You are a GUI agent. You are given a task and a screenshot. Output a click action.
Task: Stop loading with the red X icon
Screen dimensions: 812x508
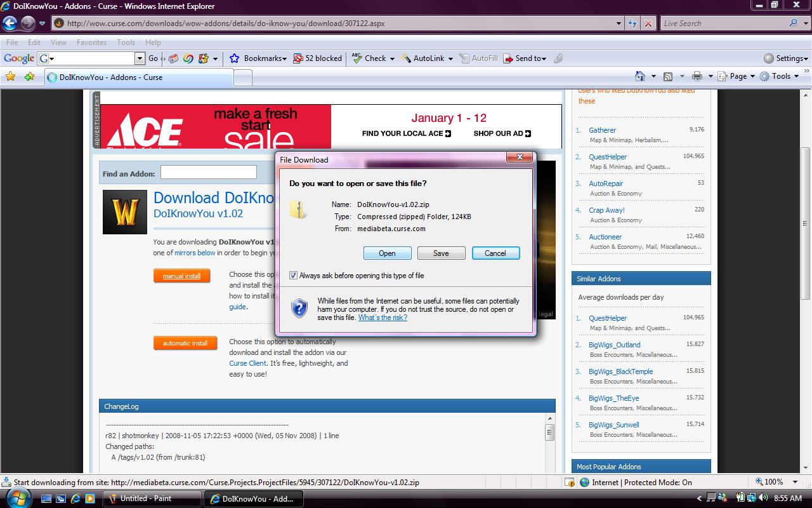(648, 23)
